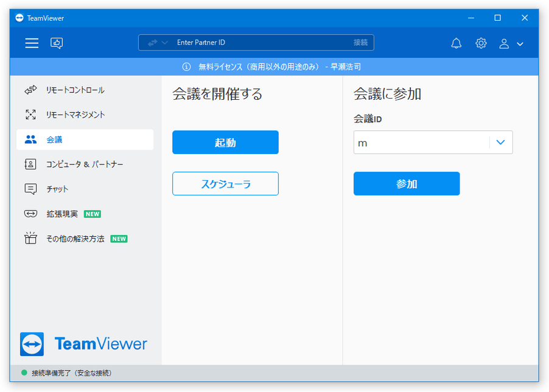Open settings gear
This screenshot has height=392, width=549.
point(481,43)
